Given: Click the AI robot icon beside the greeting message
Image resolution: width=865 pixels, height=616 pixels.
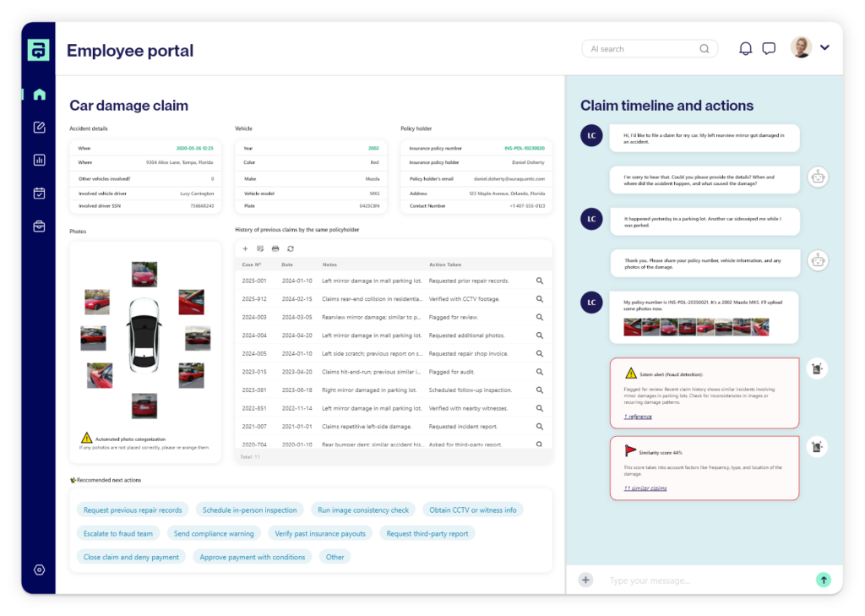Looking at the screenshot, I should click(x=818, y=177).
